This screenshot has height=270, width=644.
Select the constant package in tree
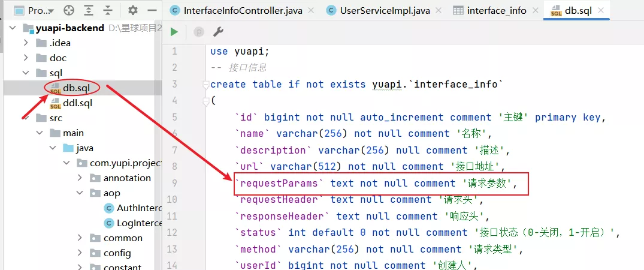click(122, 267)
